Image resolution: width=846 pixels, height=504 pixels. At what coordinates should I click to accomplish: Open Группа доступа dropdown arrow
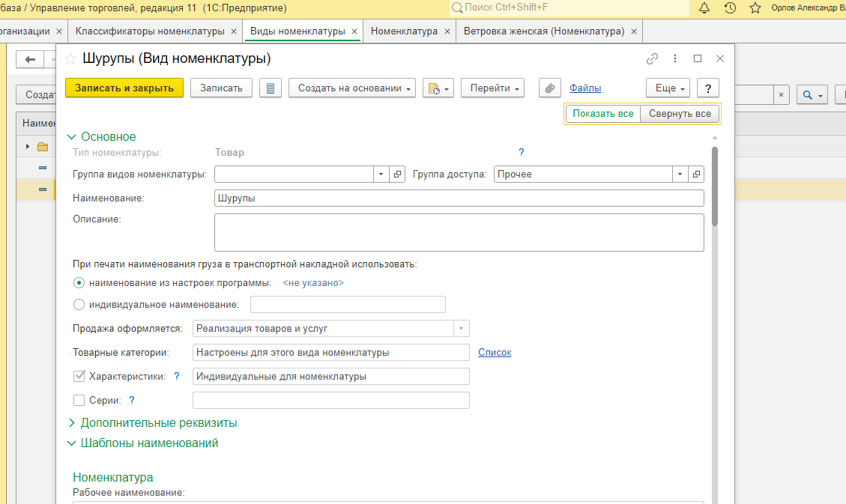(x=680, y=174)
